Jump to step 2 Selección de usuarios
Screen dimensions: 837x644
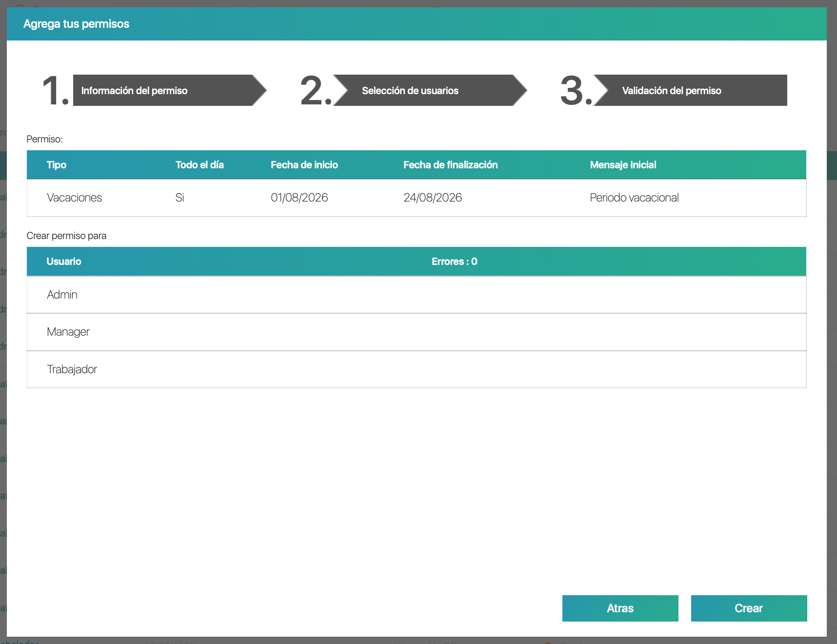click(430, 90)
